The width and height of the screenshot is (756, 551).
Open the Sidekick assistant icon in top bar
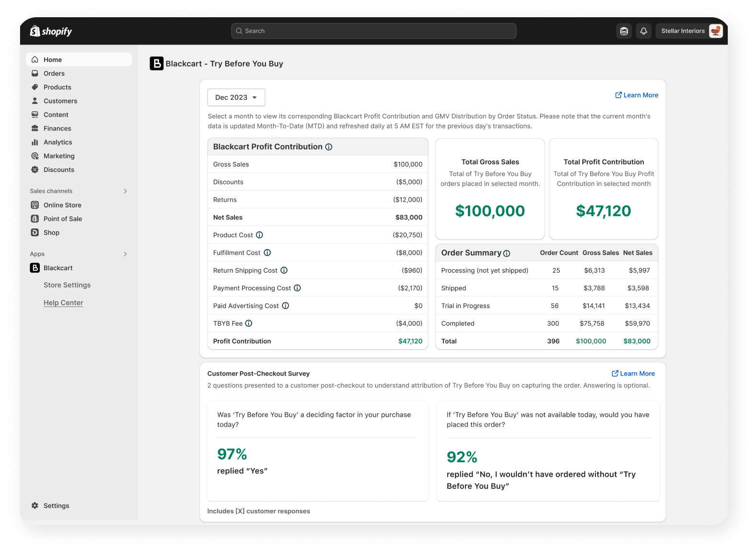pos(624,31)
